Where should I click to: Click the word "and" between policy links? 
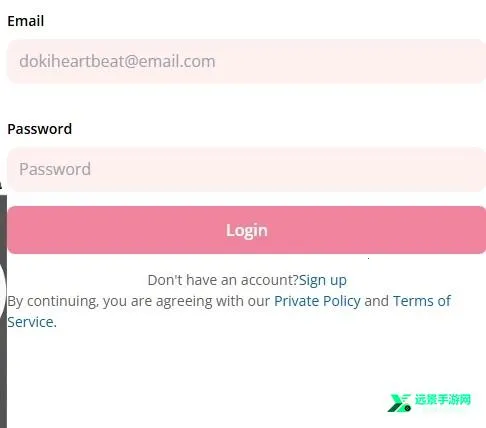coord(377,301)
